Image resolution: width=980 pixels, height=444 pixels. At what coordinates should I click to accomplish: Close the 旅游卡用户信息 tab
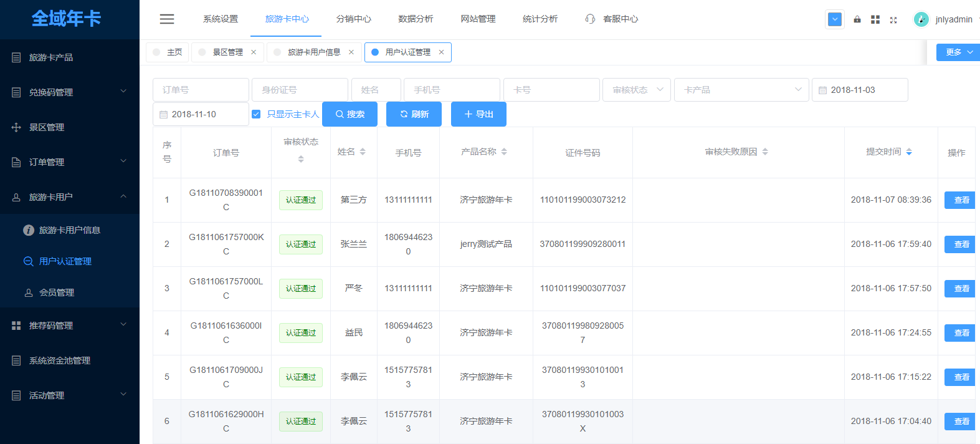pyautogui.click(x=351, y=52)
